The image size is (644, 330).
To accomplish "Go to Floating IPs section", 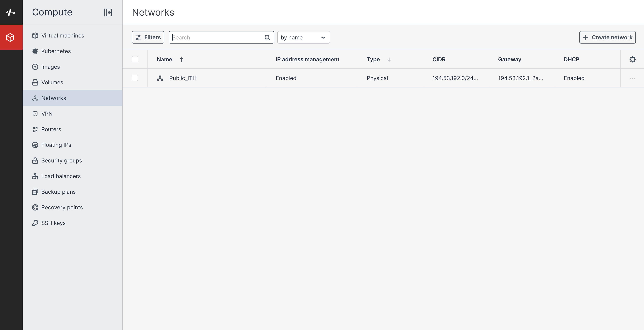I will 56,145.
